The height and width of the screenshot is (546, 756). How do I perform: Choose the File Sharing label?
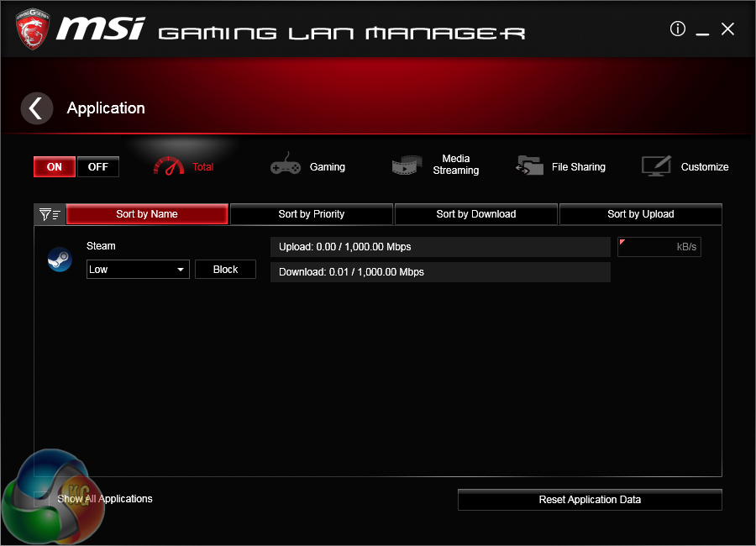pyautogui.click(x=579, y=167)
